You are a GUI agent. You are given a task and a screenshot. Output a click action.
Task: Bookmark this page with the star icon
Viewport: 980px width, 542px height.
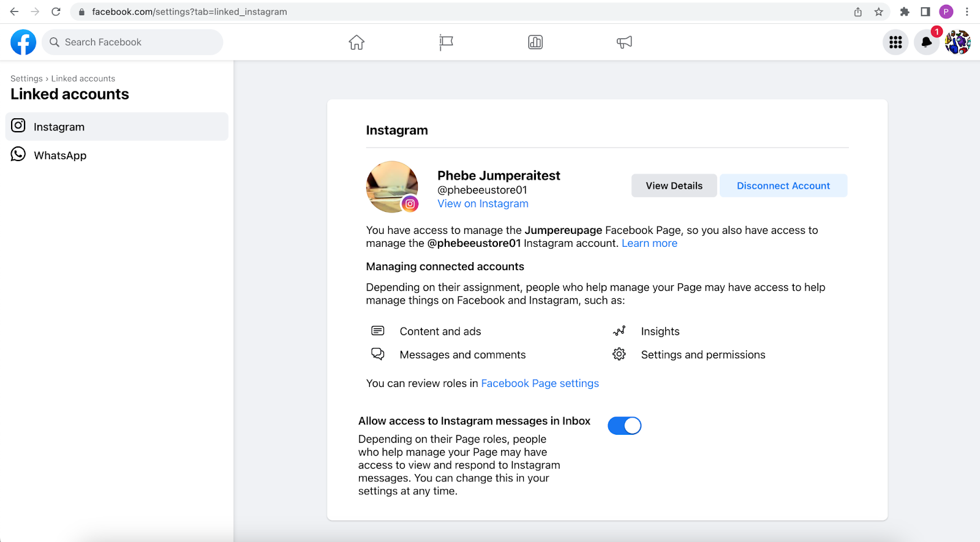[x=879, y=12]
